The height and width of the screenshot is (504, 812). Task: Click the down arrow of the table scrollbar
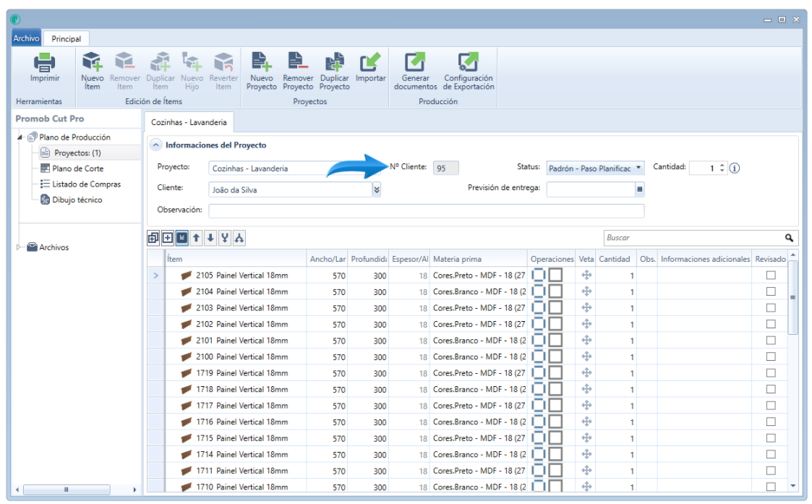point(793,486)
